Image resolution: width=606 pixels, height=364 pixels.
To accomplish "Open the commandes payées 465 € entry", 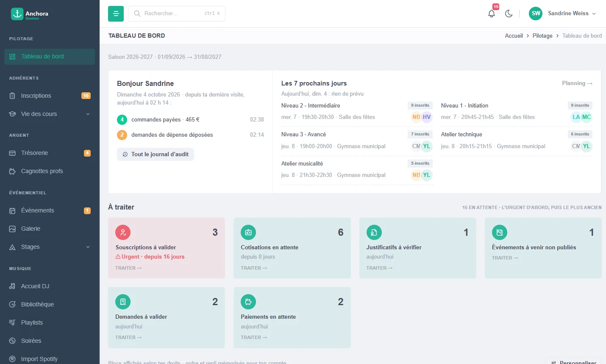I will 190,120.
